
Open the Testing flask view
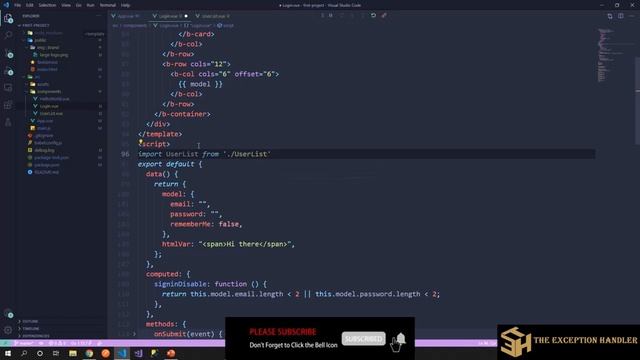point(8,122)
